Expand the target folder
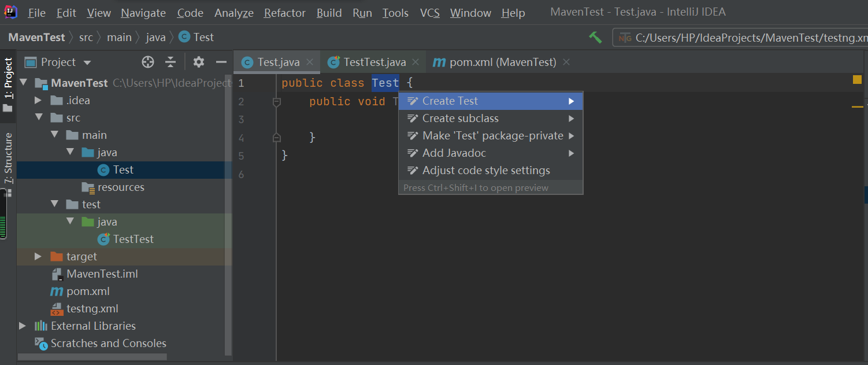This screenshot has width=868, height=365. (38, 256)
